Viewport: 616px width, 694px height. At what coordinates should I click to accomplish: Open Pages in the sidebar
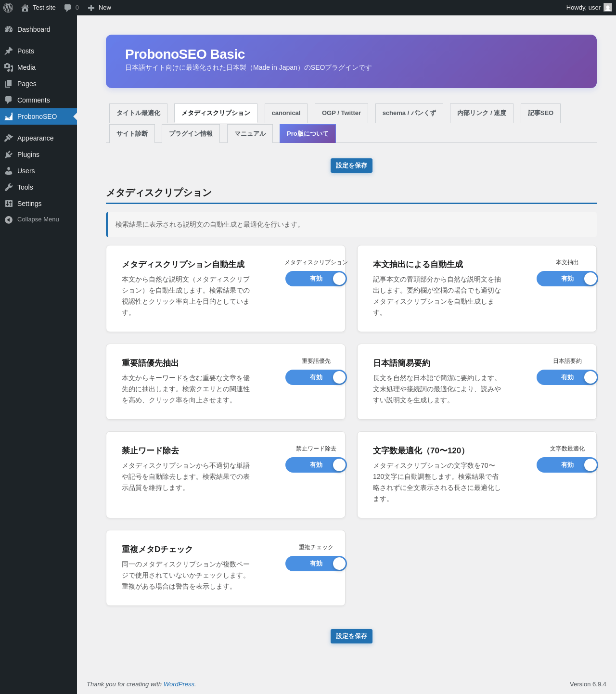[x=38, y=84]
